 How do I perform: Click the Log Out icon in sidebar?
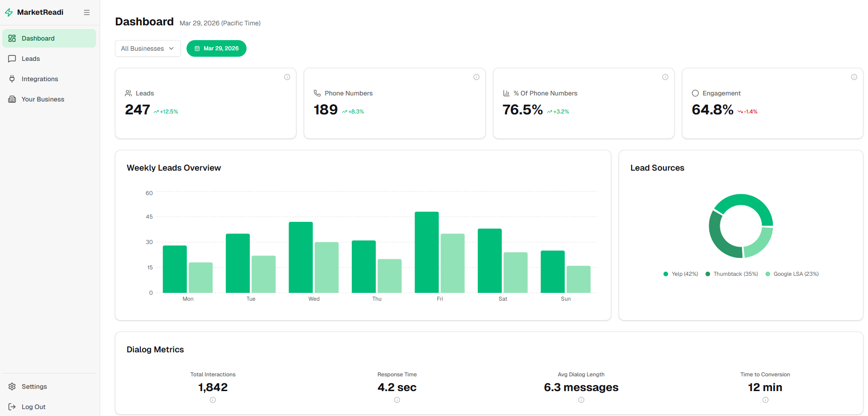pyautogui.click(x=12, y=406)
